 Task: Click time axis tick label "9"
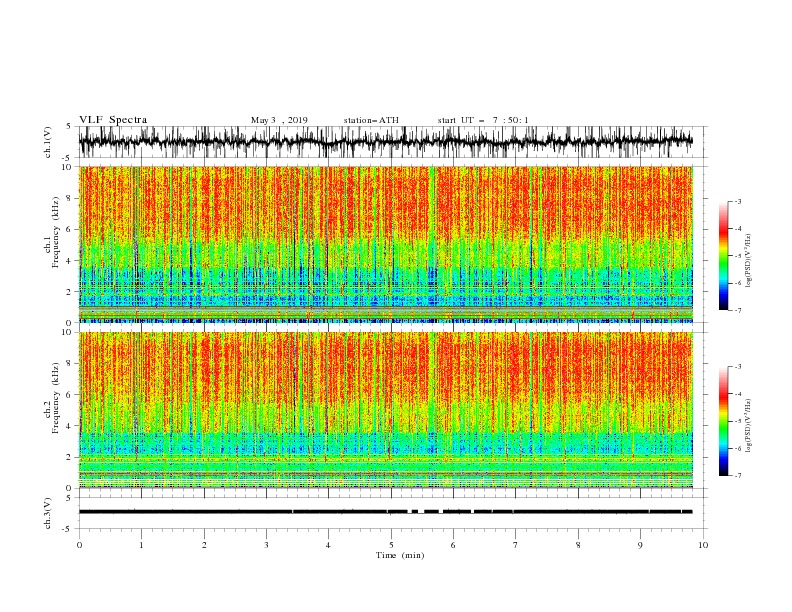(x=640, y=545)
